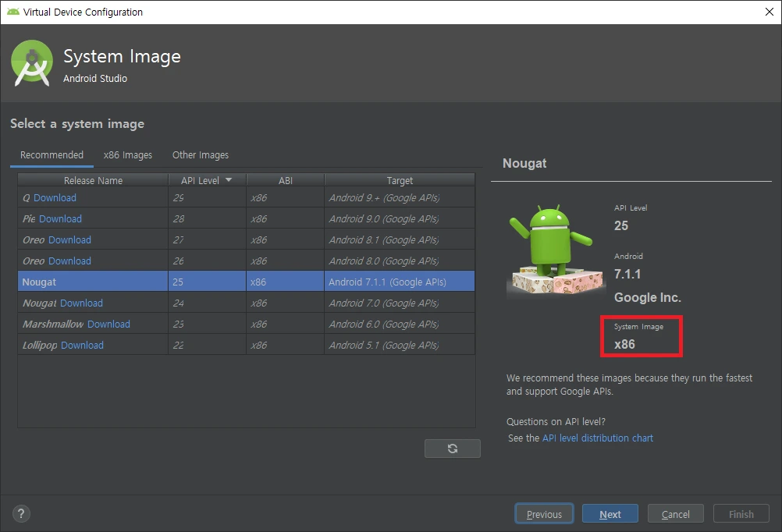Click the Lollipop release name text
The height and width of the screenshot is (532, 782).
pos(40,345)
